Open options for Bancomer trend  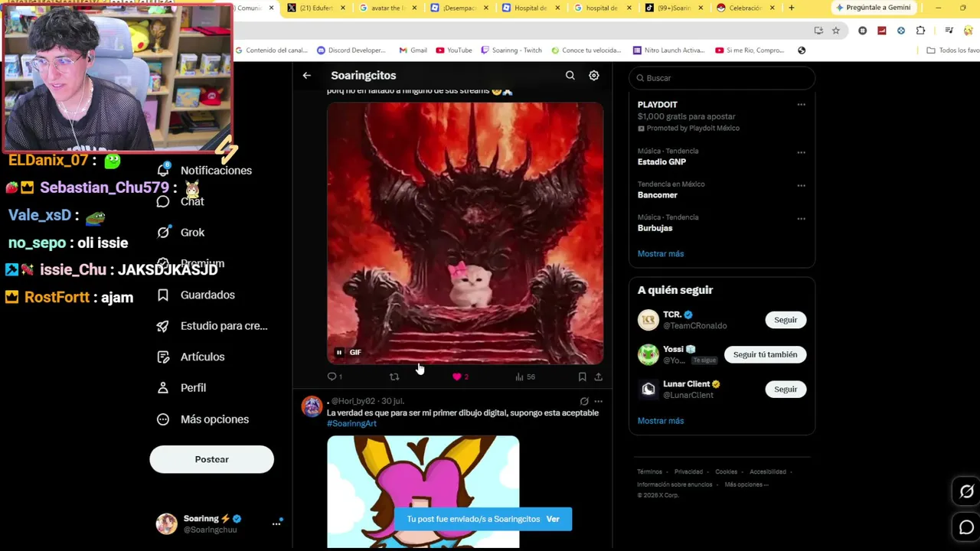tap(801, 185)
